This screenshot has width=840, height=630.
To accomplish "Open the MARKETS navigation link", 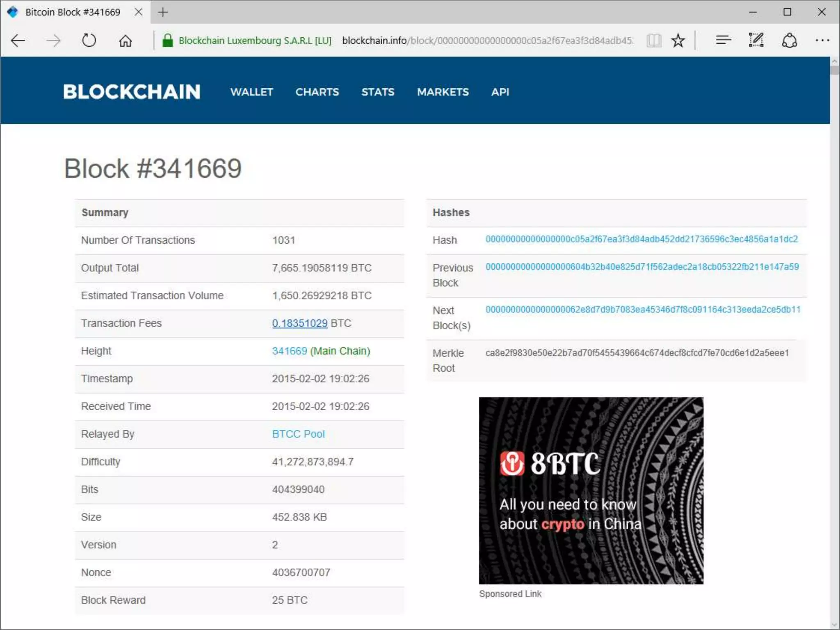I will click(x=443, y=92).
